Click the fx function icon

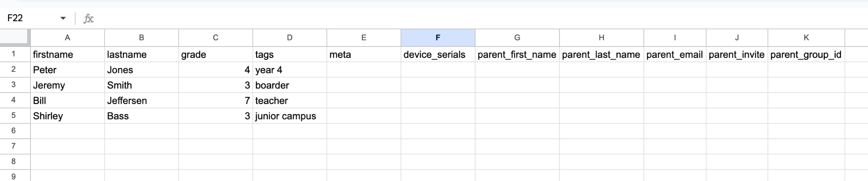[88, 19]
